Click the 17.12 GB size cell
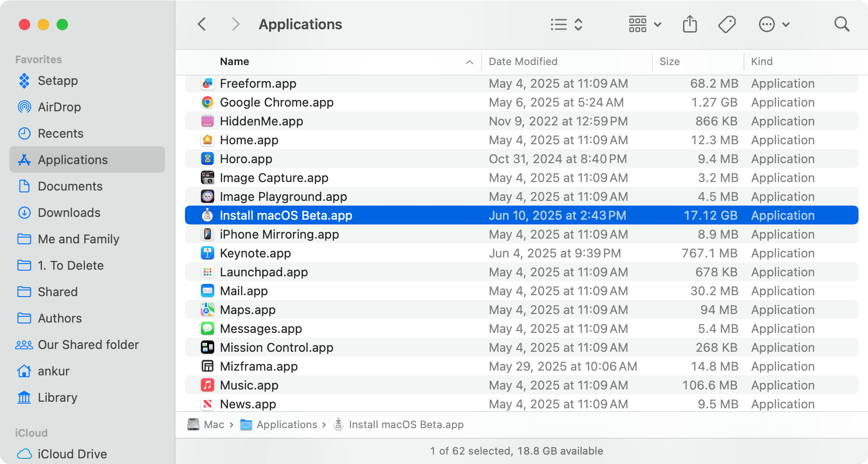The height and width of the screenshot is (464, 868). (x=710, y=215)
